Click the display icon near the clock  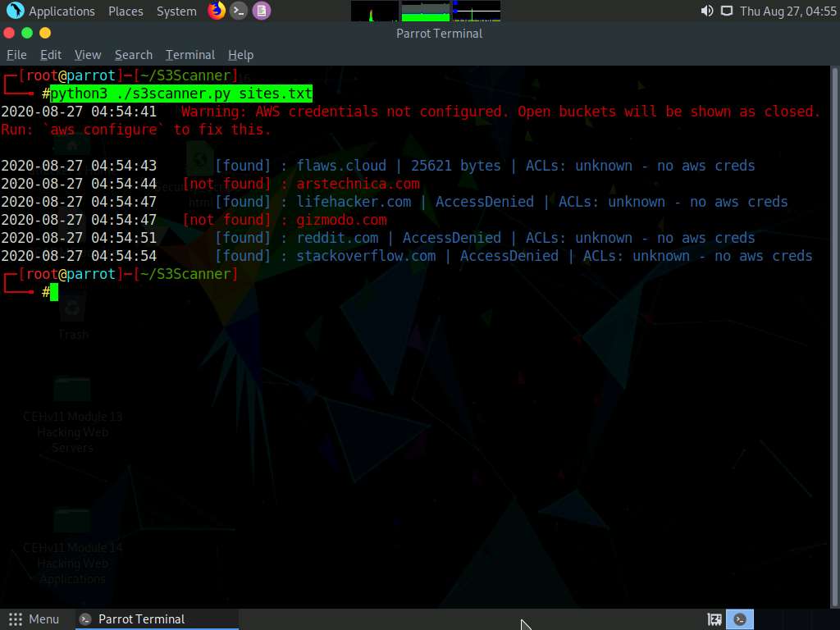pyautogui.click(x=727, y=11)
